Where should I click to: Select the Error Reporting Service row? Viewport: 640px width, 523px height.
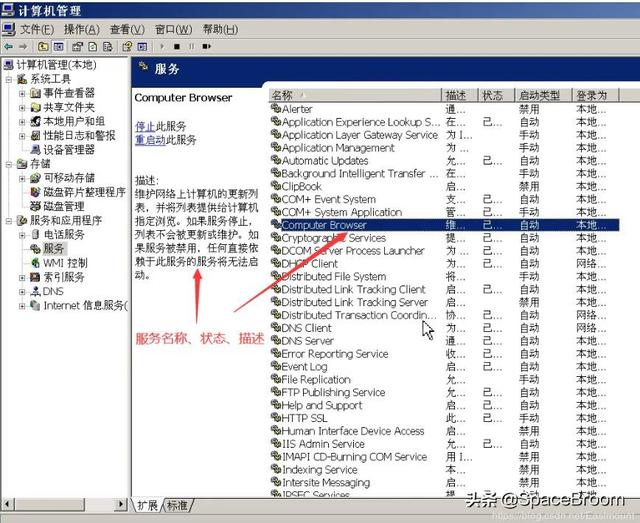(x=444, y=354)
